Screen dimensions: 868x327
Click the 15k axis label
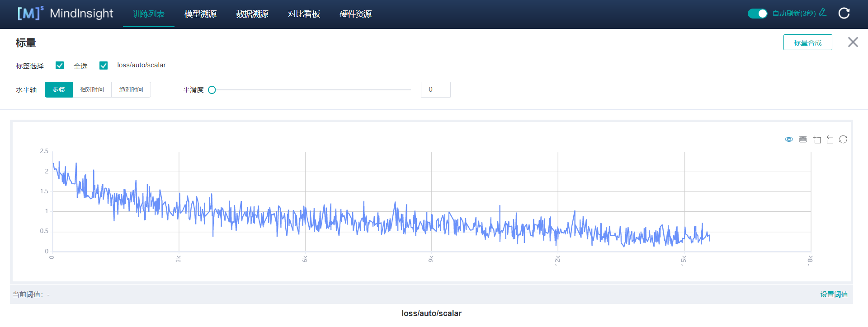click(684, 260)
